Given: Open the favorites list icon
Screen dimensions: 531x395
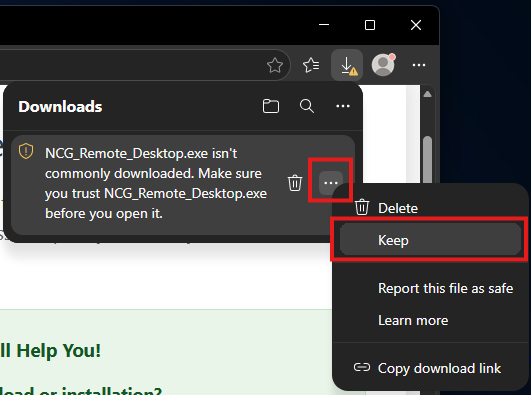Looking at the screenshot, I should (x=311, y=65).
